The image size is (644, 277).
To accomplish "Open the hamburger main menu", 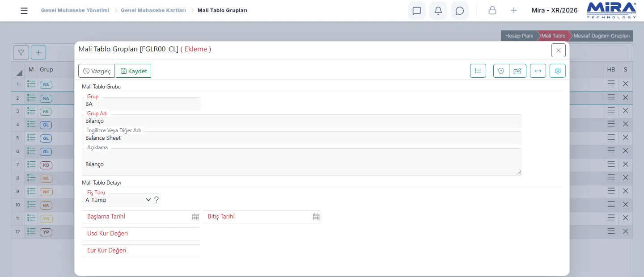I will click(24, 11).
